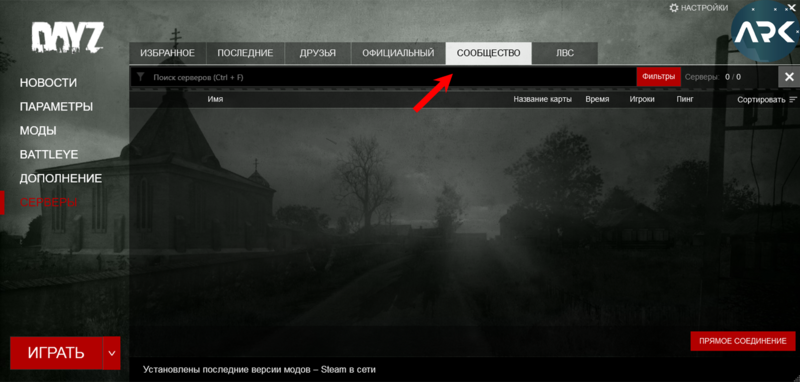Screen dimensions: 800x382
Task: Click the ARK round logo
Action: pos(764,32)
